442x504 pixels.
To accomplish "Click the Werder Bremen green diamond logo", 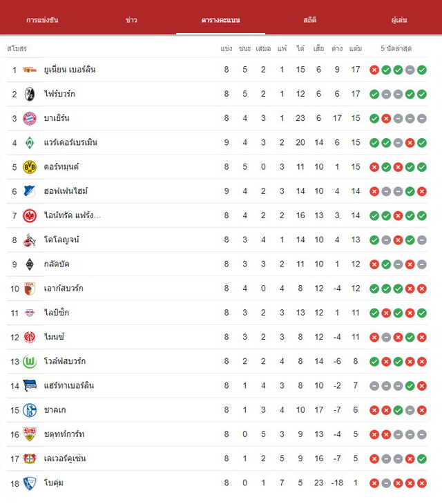I will tap(30, 143).
